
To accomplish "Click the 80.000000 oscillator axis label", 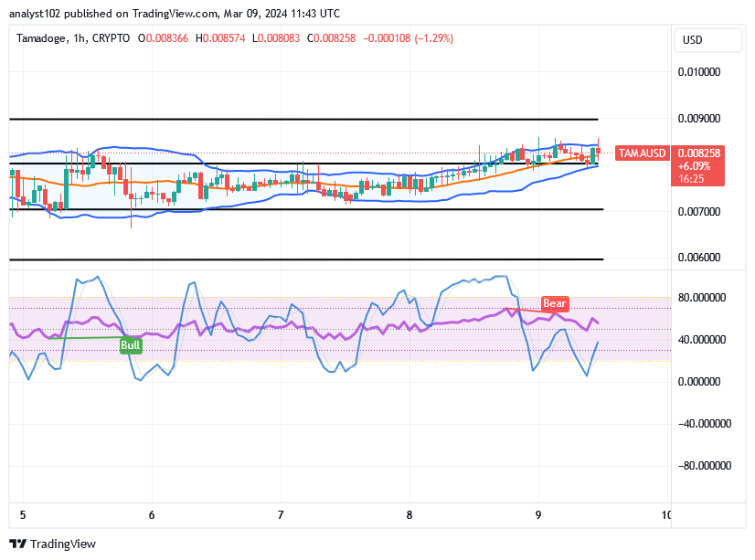I will 702,298.
